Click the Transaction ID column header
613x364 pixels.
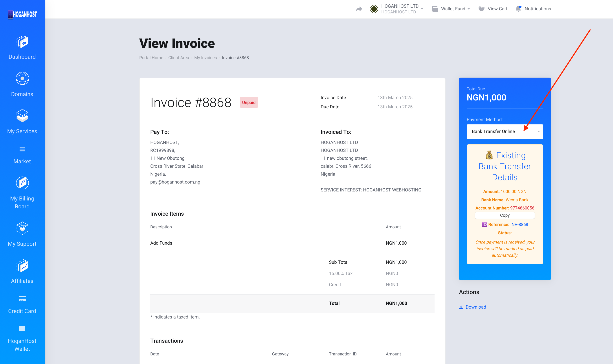click(x=342, y=354)
